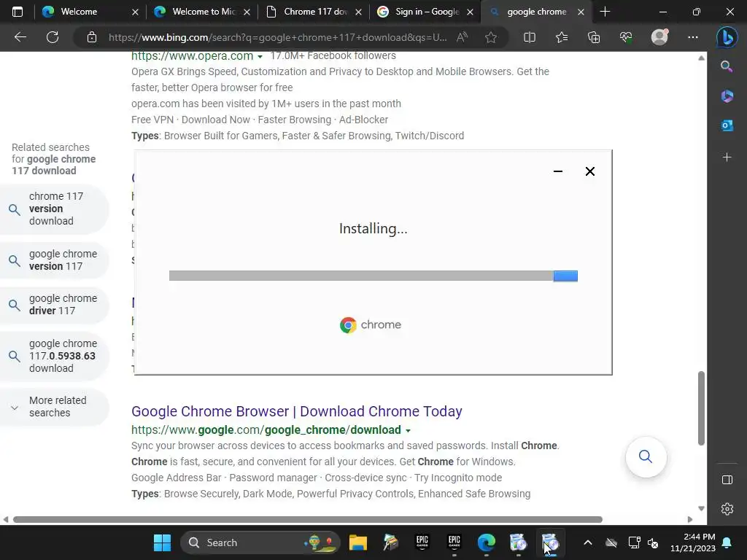Image resolution: width=747 pixels, height=560 pixels.
Task: Add this page to favorites star
Action: coord(491,37)
